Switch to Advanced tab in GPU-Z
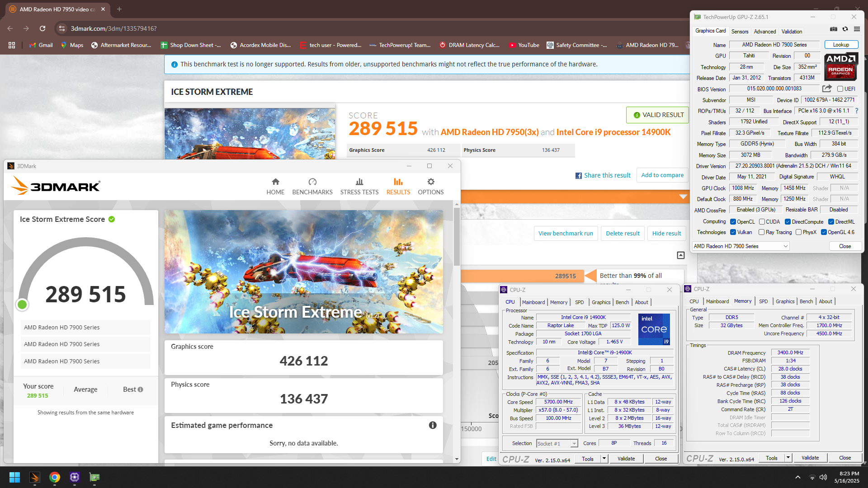Viewport: 868px width, 488px height. [765, 32]
